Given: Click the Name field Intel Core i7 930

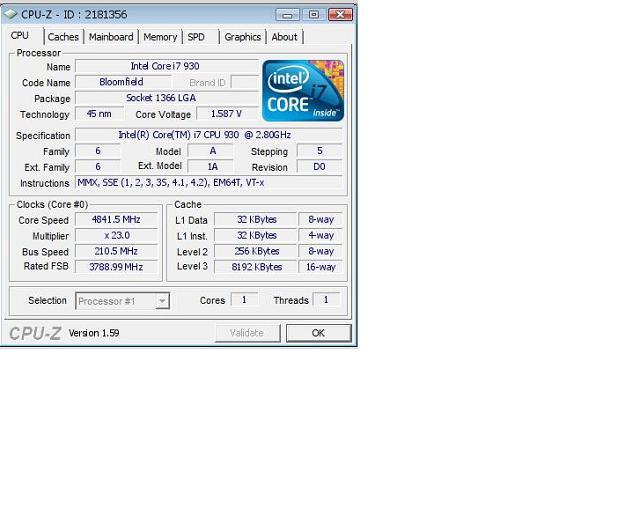Looking at the screenshot, I should [167, 66].
